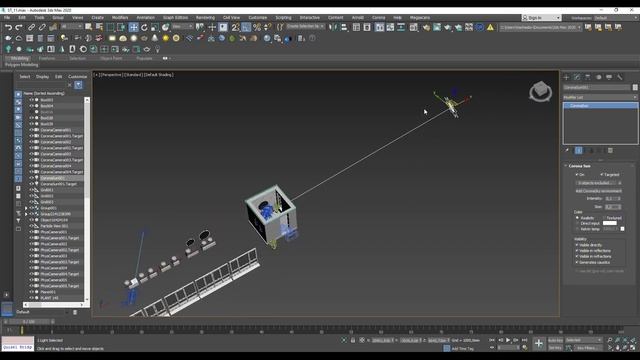Viewport: 640px width, 360px height.
Task: Click the Undo arrow icon
Action: point(8,27)
